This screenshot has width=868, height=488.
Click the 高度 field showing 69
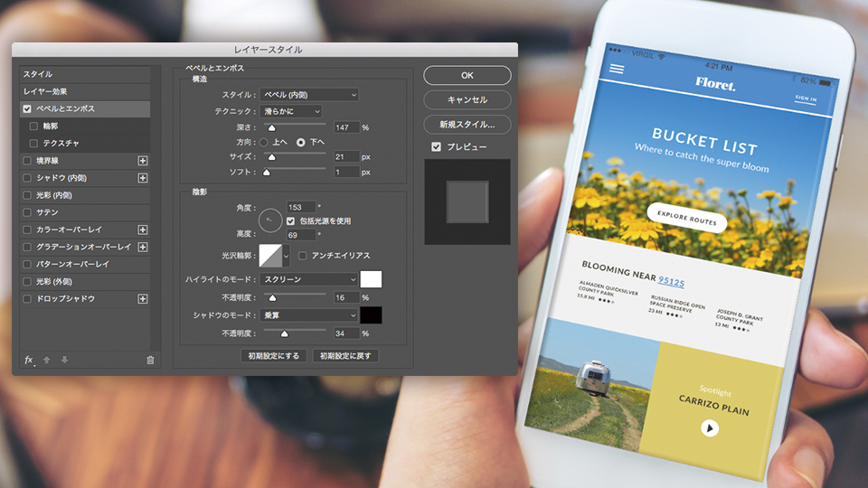[301, 235]
